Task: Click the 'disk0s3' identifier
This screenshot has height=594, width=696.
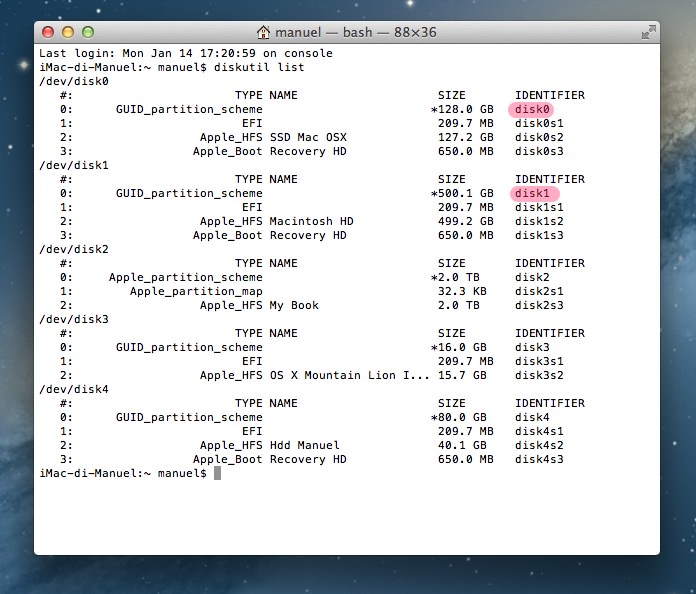Action: [x=539, y=151]
